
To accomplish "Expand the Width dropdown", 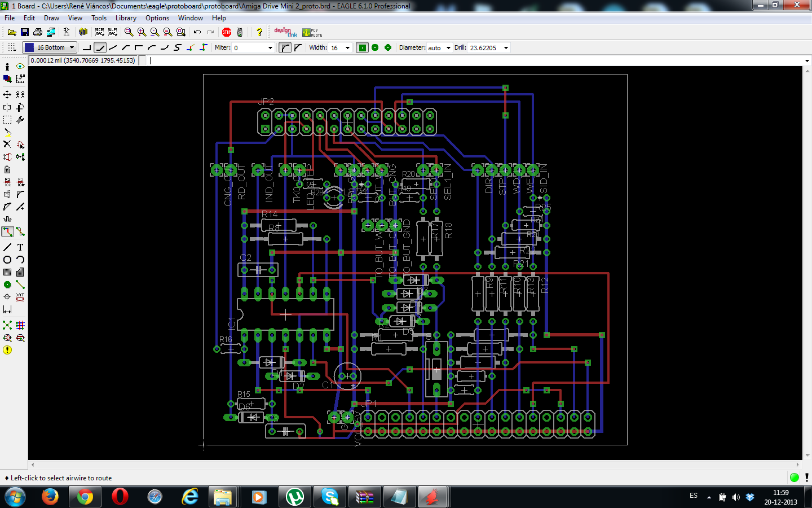I will point(347,48).
